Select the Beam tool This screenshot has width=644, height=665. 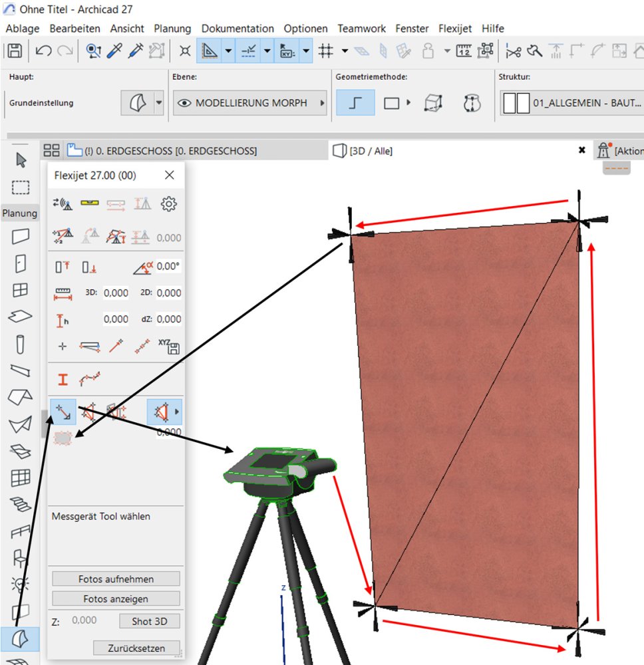(21, 370)
